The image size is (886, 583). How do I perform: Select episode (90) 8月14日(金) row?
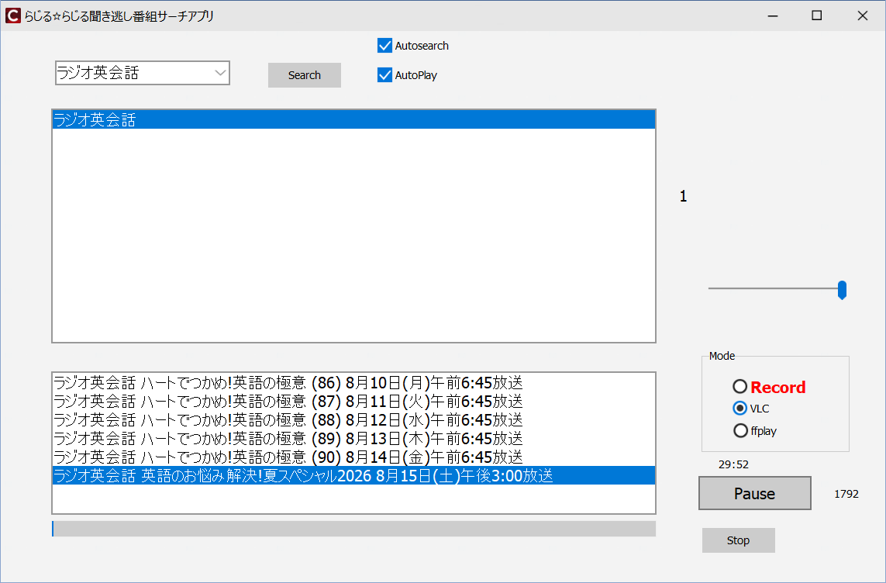[354, 457]
